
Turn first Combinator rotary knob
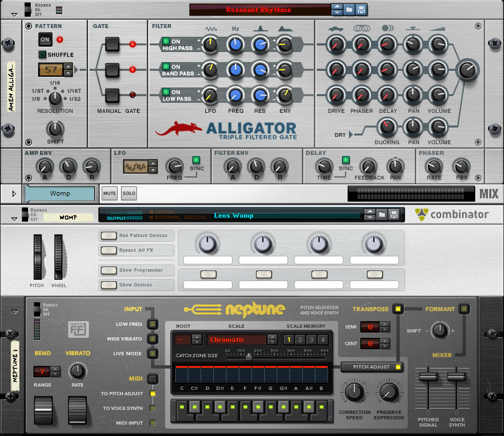[x=208, y=244]
